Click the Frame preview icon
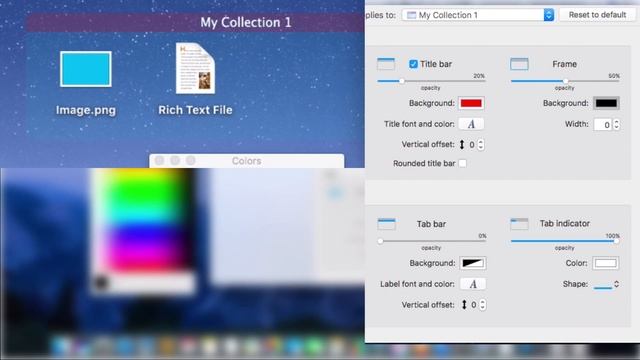Screen dimensions: 640x360 (x=519, y=64)
